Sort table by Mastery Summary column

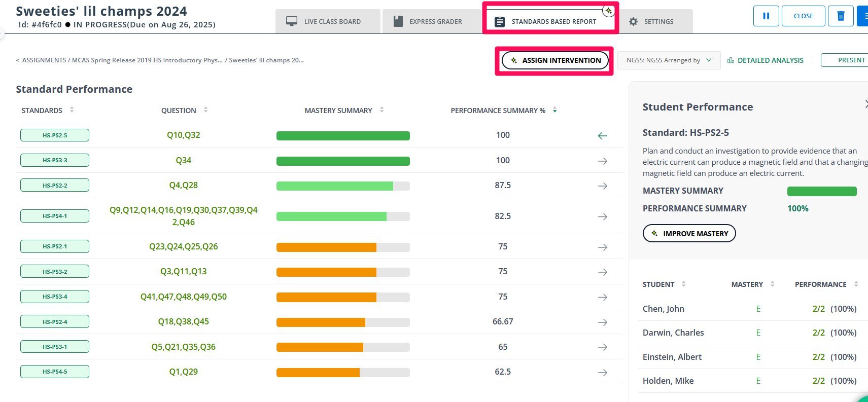(381, 109)
